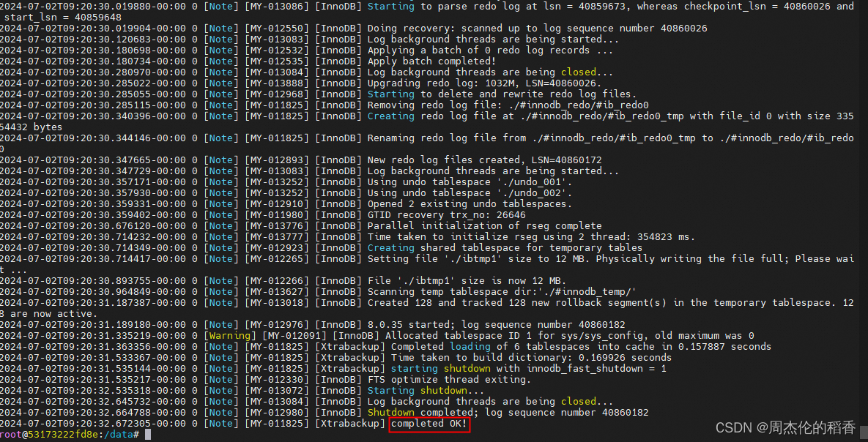Click 'Opened 2 existing undo tablespaces.'
Viewport: 868px width, 442px height.
470,204
